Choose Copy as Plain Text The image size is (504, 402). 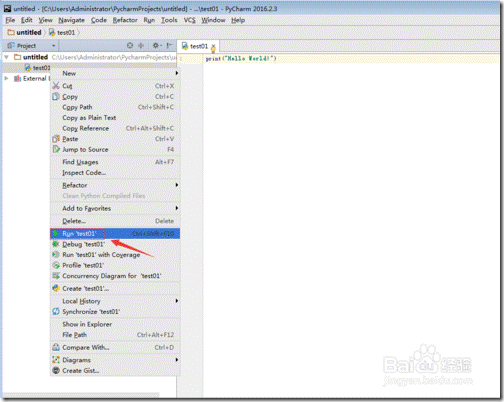[115, 118]
